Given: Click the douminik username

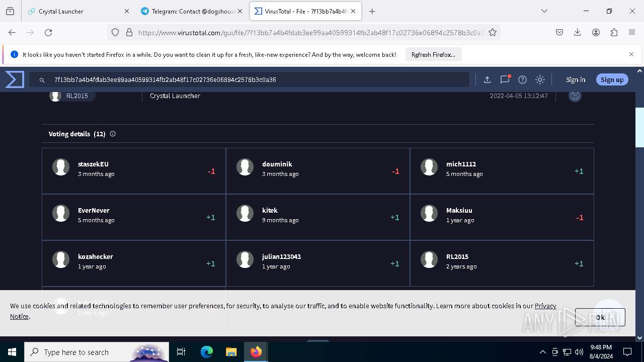Looking at the screenshot, I should click(277, 164).
